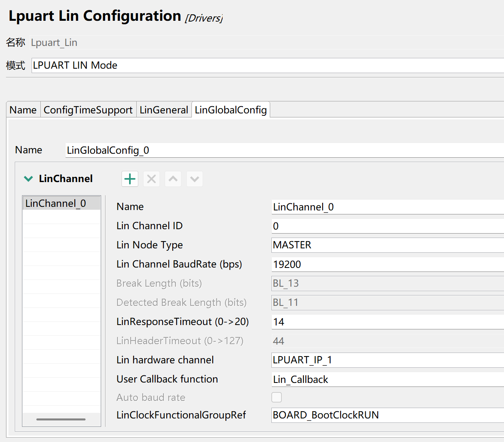
Task: Click the 'Lin hardware channel' label
Action: pos(165,360)
